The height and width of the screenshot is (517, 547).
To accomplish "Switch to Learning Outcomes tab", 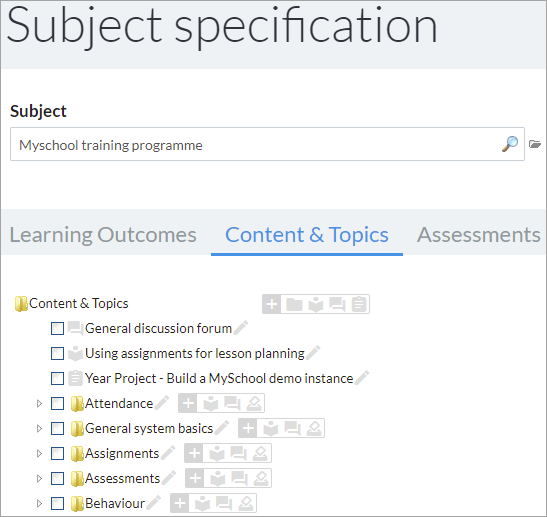I will click(x=103, y=234).
